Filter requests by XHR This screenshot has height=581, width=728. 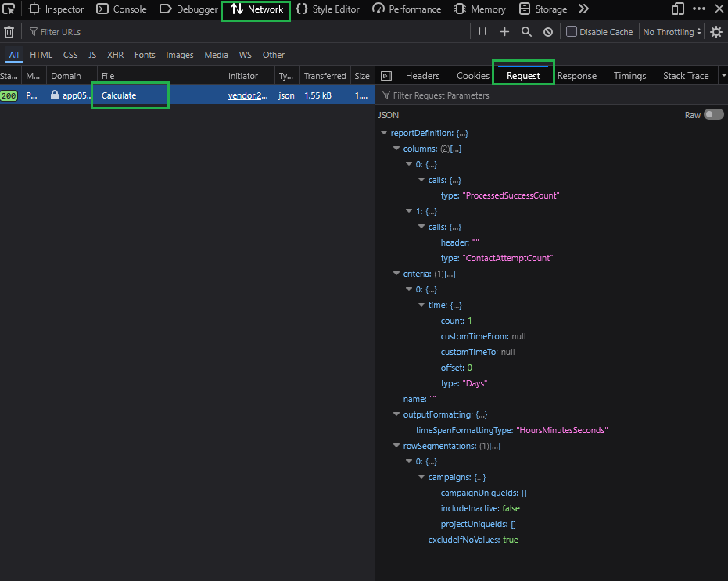[x=115, y=55]
